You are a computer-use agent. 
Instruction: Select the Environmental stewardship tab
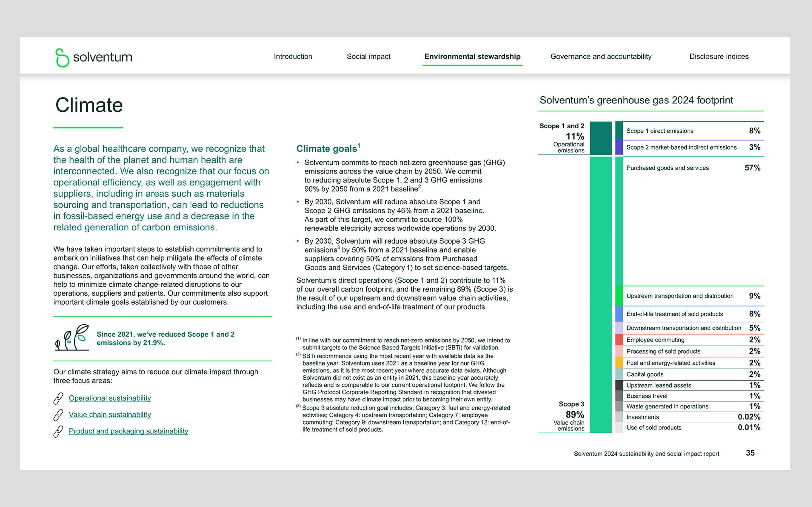(472, 57)
